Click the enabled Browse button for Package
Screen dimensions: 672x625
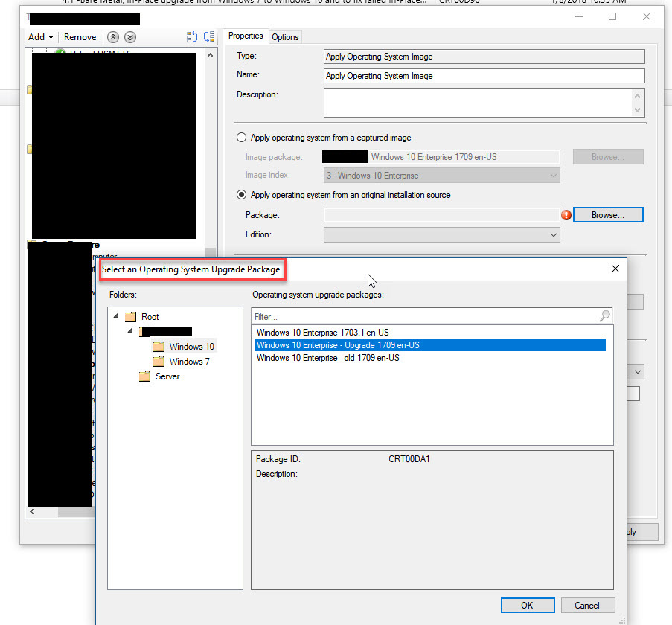pyautogui.click(x=608, y=215)
